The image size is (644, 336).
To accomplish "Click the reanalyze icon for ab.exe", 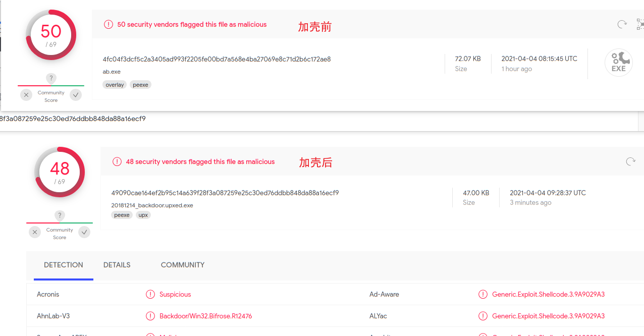I will coord(622,24).
